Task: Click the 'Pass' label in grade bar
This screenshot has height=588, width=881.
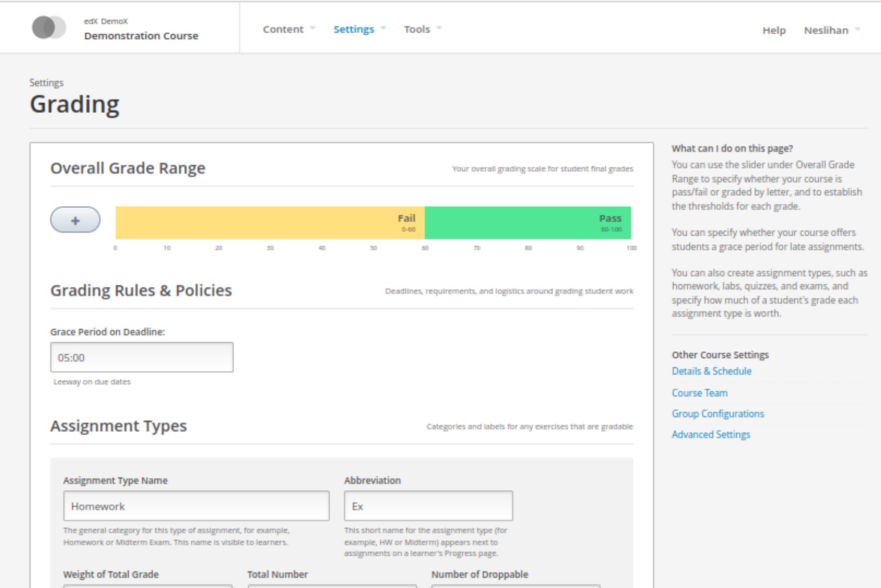Action: (610, 218)
